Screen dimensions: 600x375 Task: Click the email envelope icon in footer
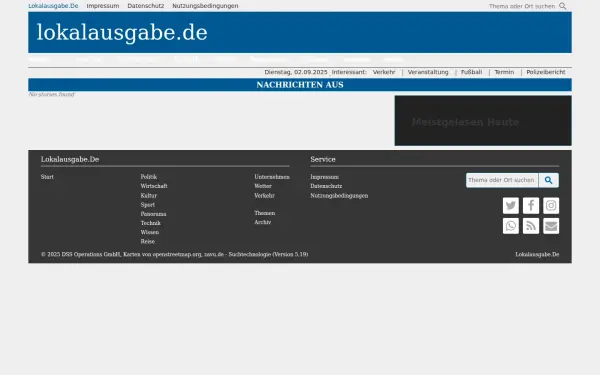(x=551, y=226)
